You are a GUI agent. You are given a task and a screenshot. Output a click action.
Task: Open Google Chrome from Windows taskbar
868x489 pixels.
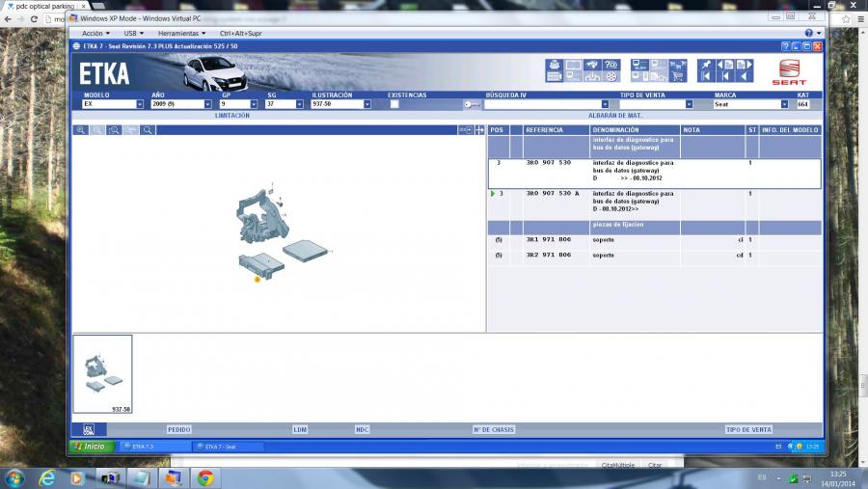pyautogui.click(x=205, y=478)
